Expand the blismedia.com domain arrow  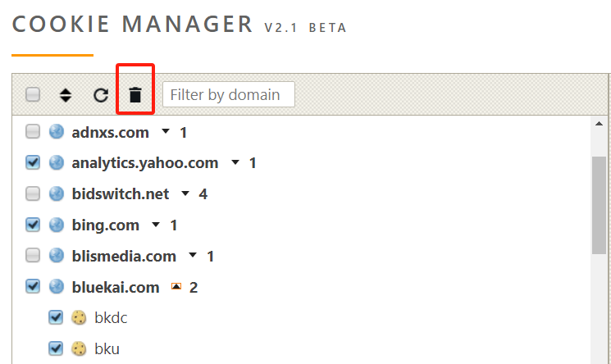click(x=193, y=257)
